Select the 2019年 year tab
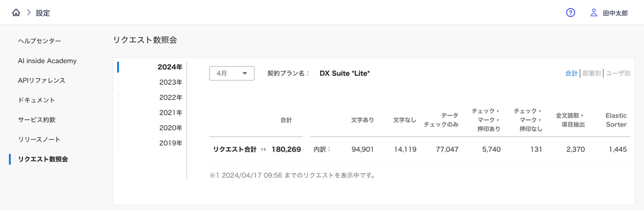This screenshot has width=644, height=210. click(x=171, y=143)
